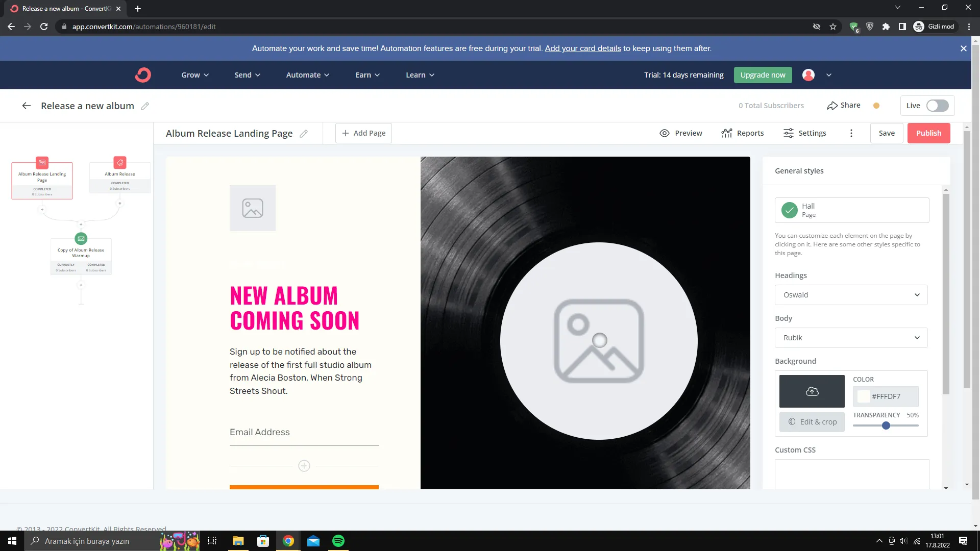Image resolution: width=980 pixels, height=551 pixels.
Task: Click the Add your card details link
Action: (583, 48)
